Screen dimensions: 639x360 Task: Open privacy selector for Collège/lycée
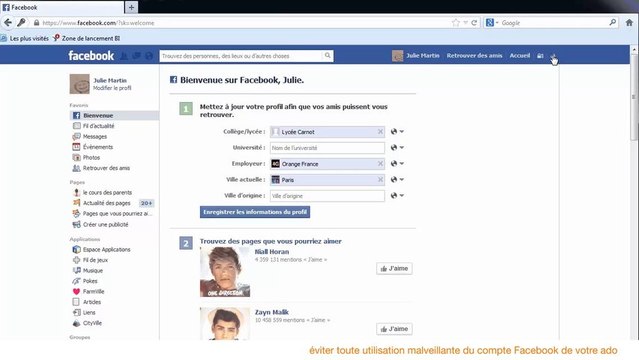397,132
